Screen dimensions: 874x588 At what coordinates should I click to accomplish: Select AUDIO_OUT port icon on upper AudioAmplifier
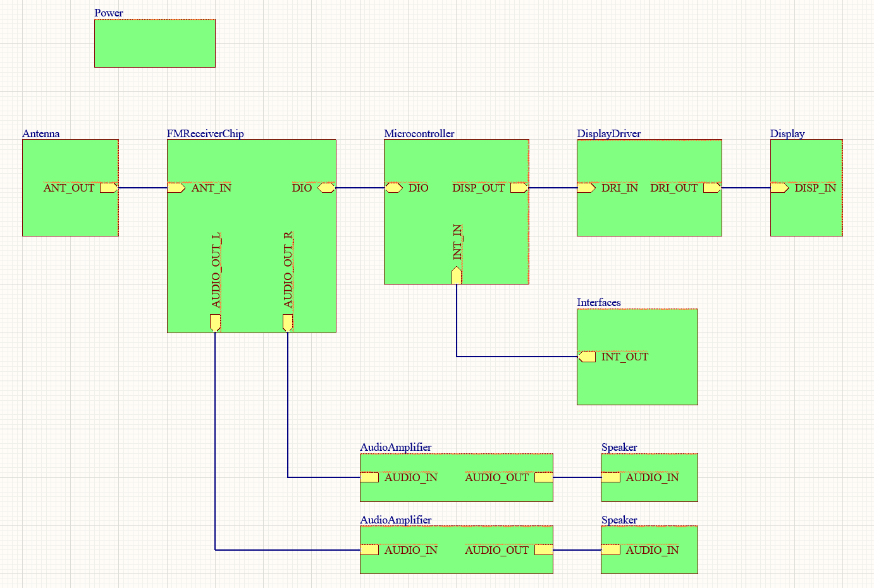point(543,477)
